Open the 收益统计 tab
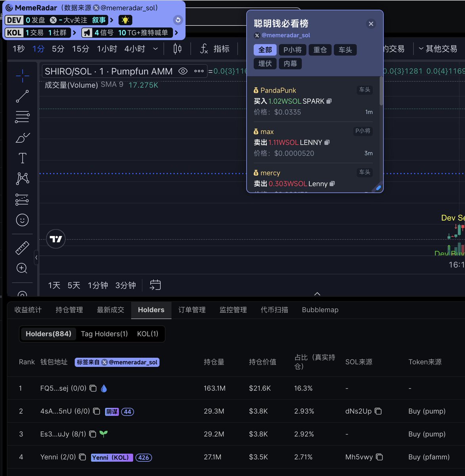This screenshot has width=465, height=476. pos(28,310)
